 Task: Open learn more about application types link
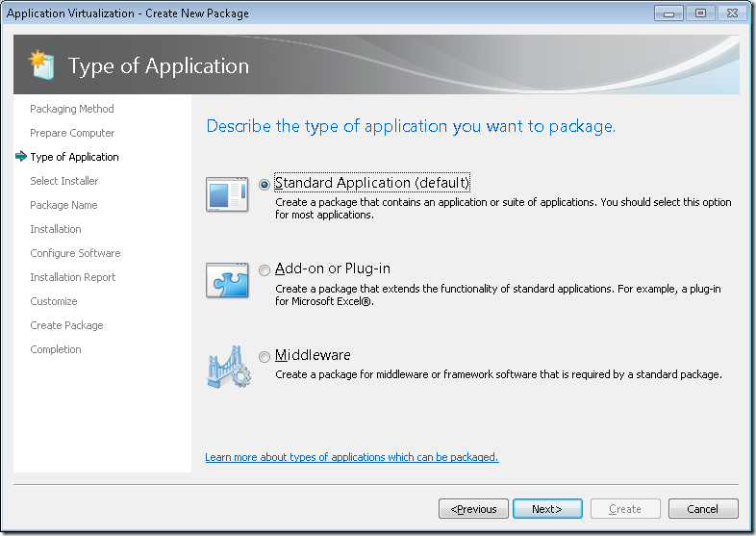coord(352,457)
